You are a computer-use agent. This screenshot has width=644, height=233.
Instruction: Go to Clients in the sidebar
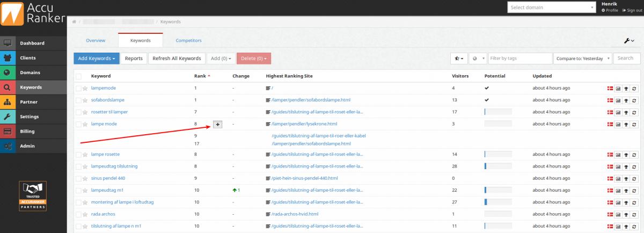pos(33,57)
